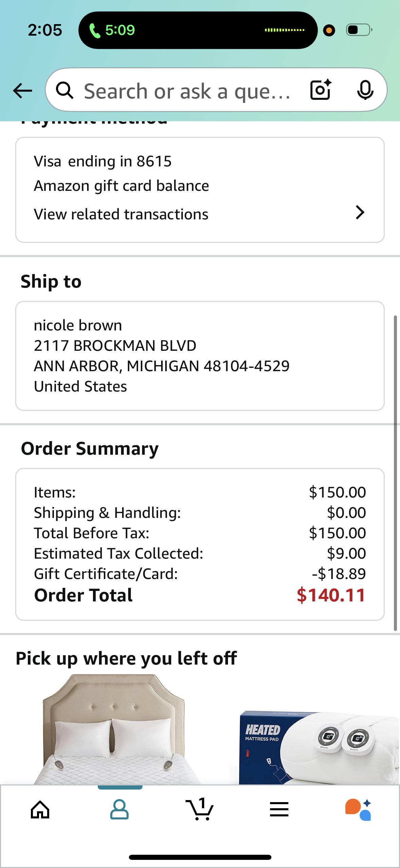
Task: Open the Rufus AI assistant icon
Action: (x=358, y=810)
